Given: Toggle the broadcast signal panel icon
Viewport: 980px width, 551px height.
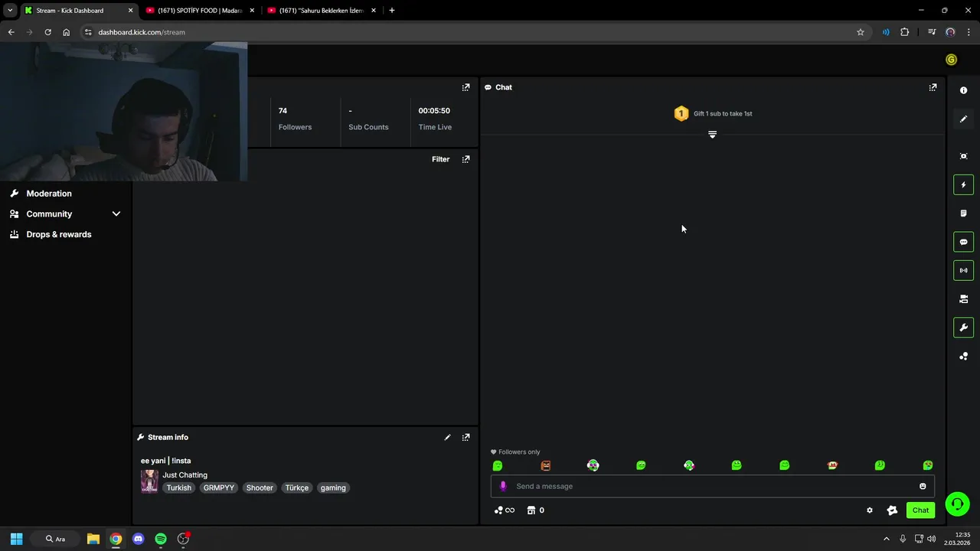Looking at the screenshot, I should (x=963, y=270).
